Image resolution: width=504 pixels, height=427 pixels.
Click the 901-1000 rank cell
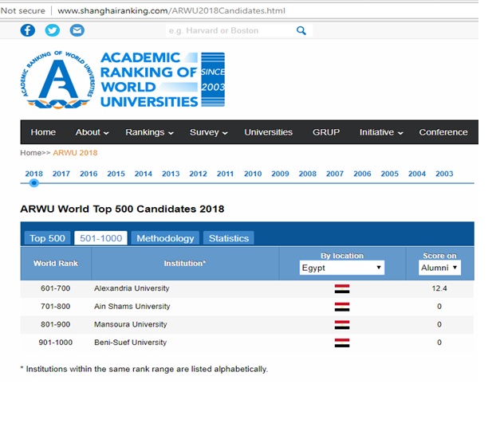coord(55,343)
